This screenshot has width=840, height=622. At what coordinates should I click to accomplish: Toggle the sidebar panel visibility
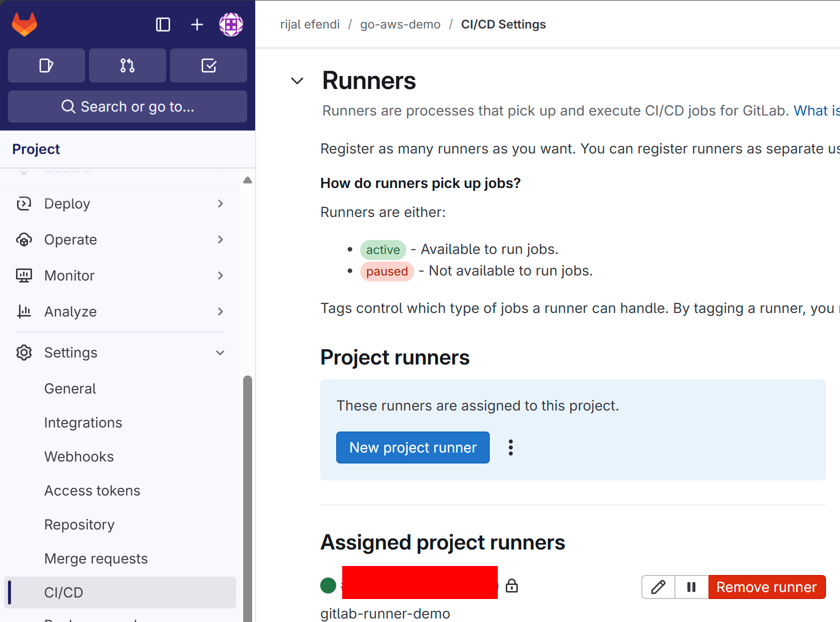[x=163, y=23]
